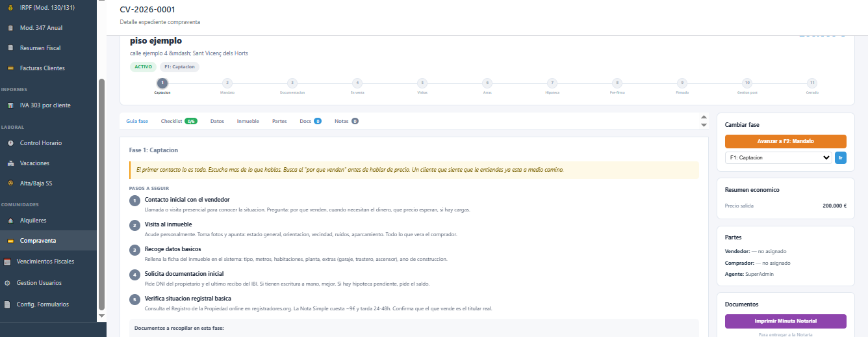The image size is (868, 337).
Task: Select phase step 6 Arras marker
Action: [x=487, y=83]
